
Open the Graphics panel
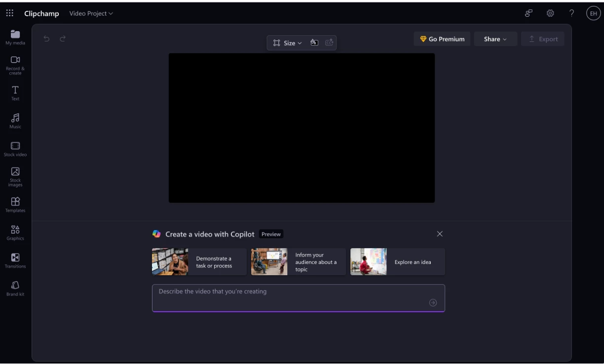(x=15, y=233)
